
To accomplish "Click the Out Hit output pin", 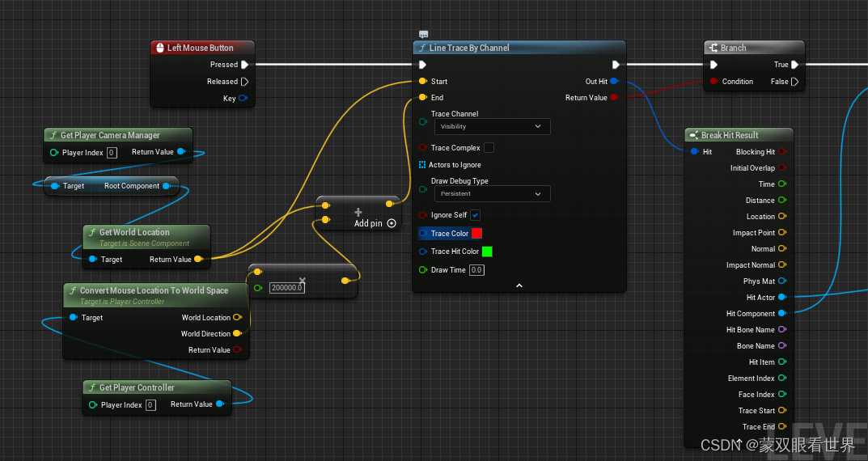I will (614, 82).
